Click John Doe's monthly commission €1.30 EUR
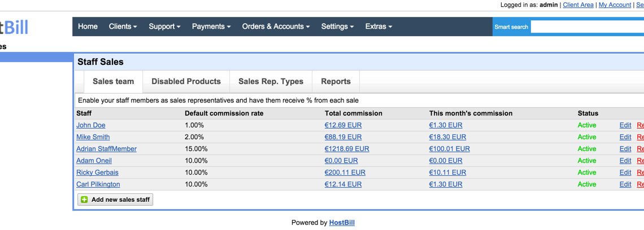This screenshot has width=644, height=230. click(x=446, y=125)
